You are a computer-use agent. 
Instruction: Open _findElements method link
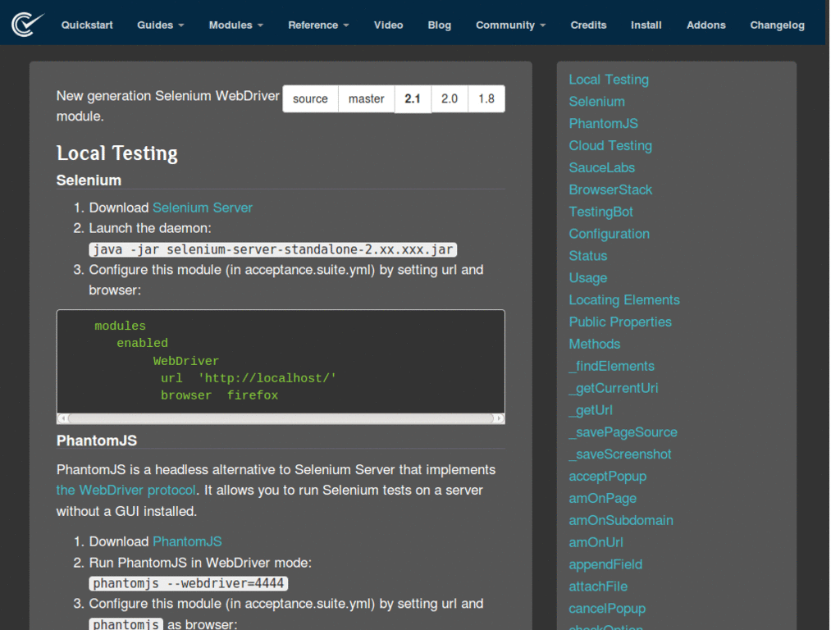(611, 366)
